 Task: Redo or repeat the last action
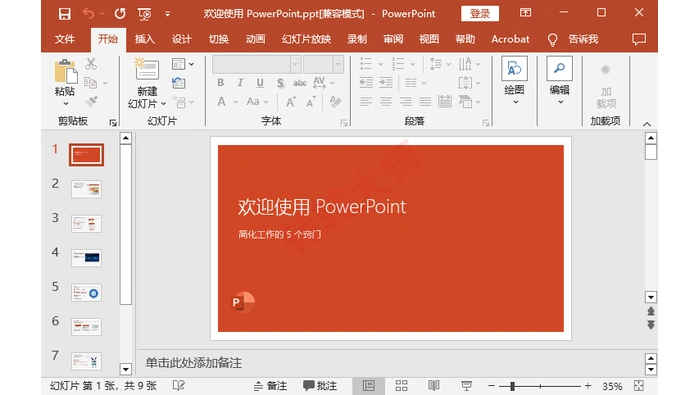pyautogui.click(x=120, y=14)
